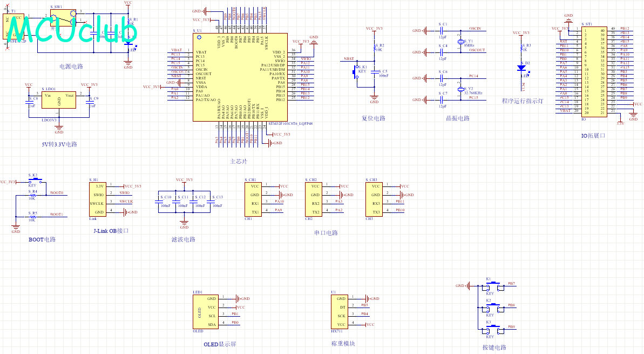Viewport: 644px width, 354px height.
Task: Click the PB1 net on OLED SCL pin
Action: (x=235, y=314)
